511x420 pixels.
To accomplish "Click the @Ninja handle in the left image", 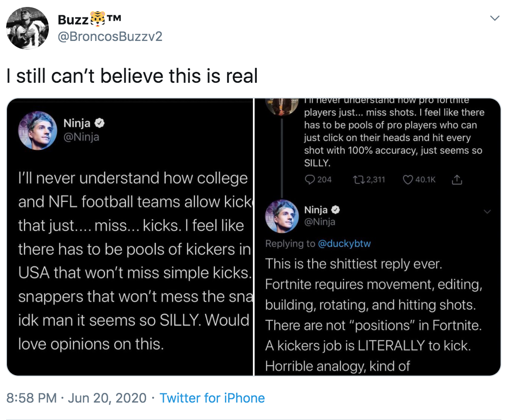I will point(82,137).
